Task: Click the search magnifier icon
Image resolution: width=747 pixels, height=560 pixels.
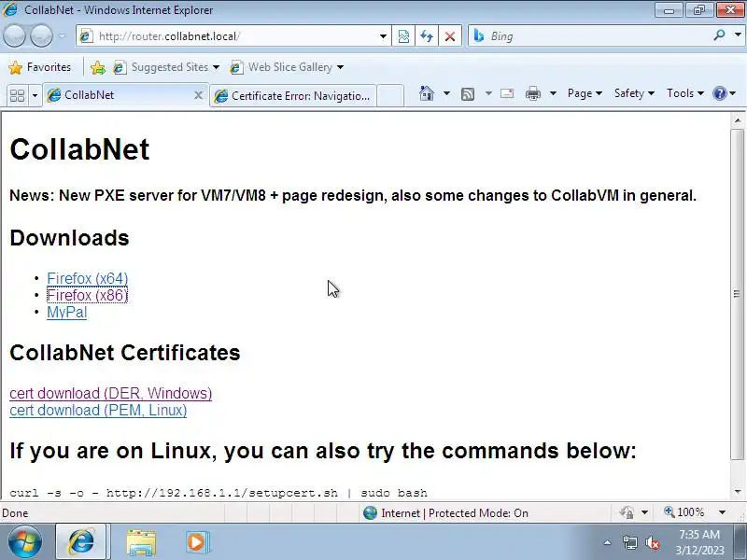Action: pos(719,35)
